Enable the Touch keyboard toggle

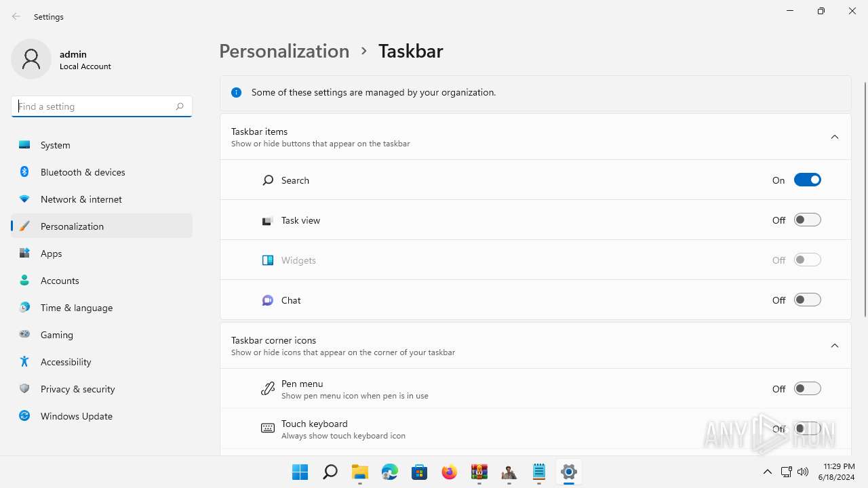808,428
